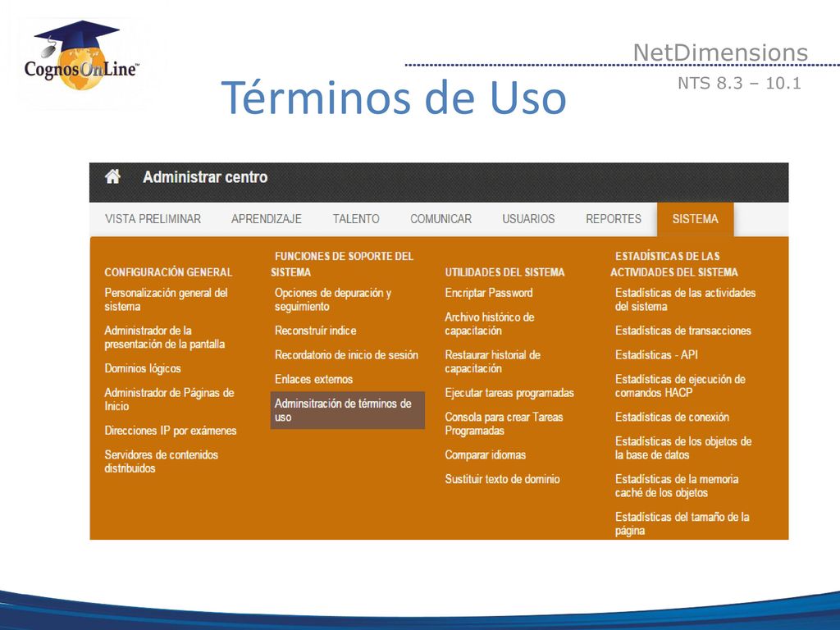Click the FUNCIONES DE SOPORTE DEL SISTEMA heading
Image resolution: width=840 pixels, height=630 pixels.
tap(342, 264)
